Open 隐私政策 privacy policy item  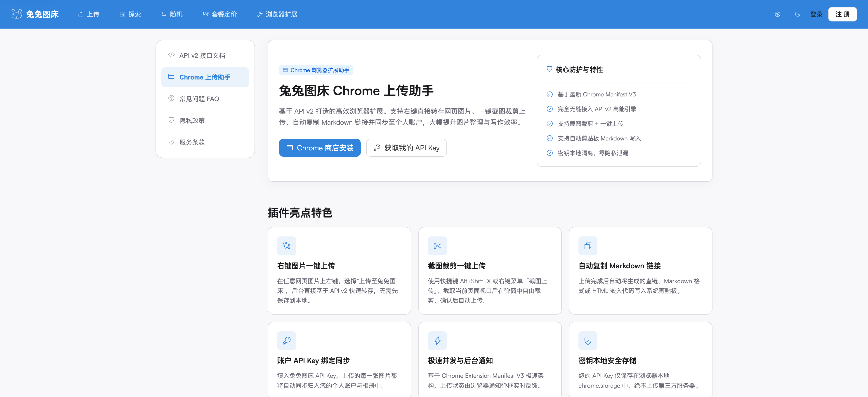pyautogui.click(x=205, y=120)
